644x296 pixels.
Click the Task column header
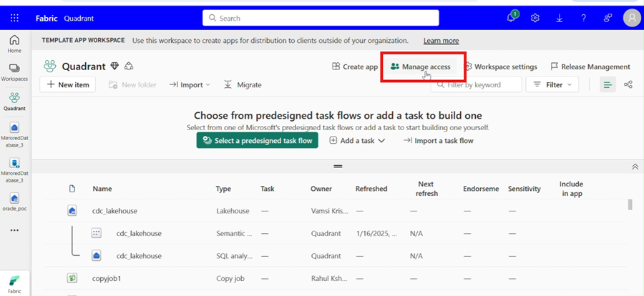[x=268, y=189]
